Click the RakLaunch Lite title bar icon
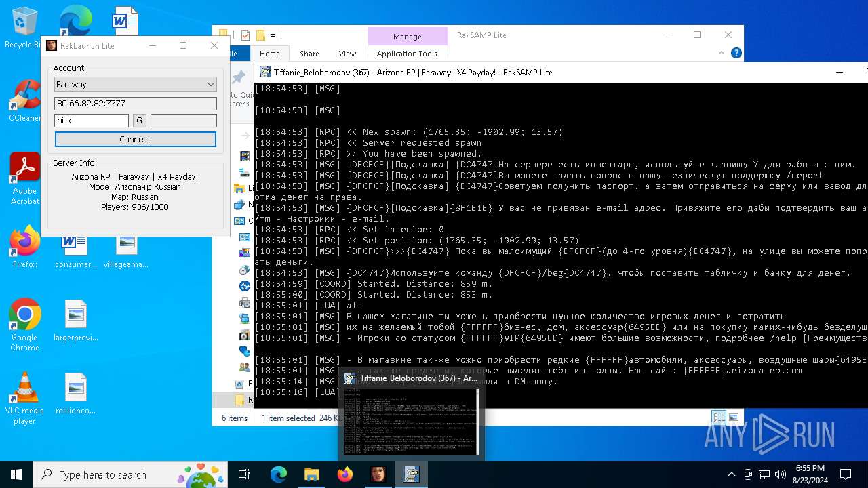The height and width of the screenshot is (488, 868). point(52,45)
